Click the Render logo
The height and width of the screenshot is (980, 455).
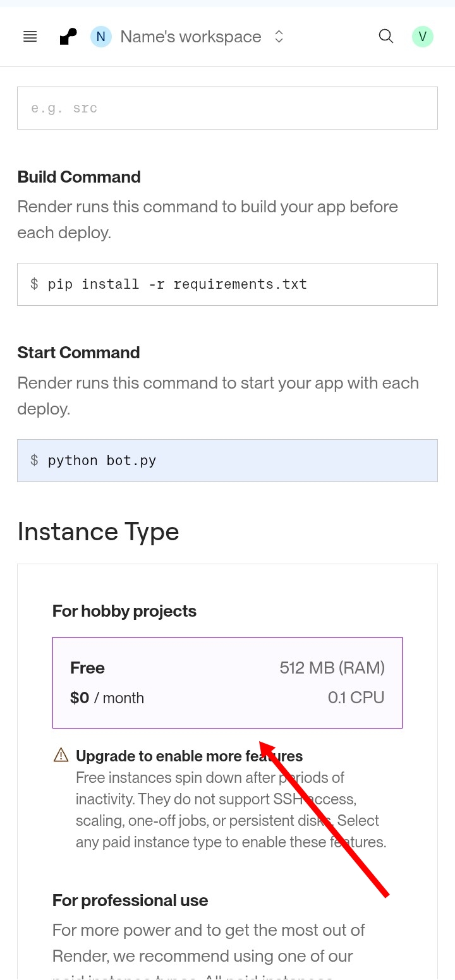pos(68,37)
